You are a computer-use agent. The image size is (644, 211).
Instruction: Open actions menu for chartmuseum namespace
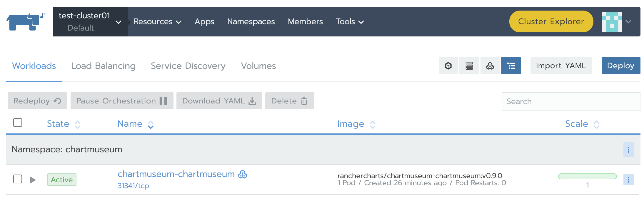[x=628, y=150]
